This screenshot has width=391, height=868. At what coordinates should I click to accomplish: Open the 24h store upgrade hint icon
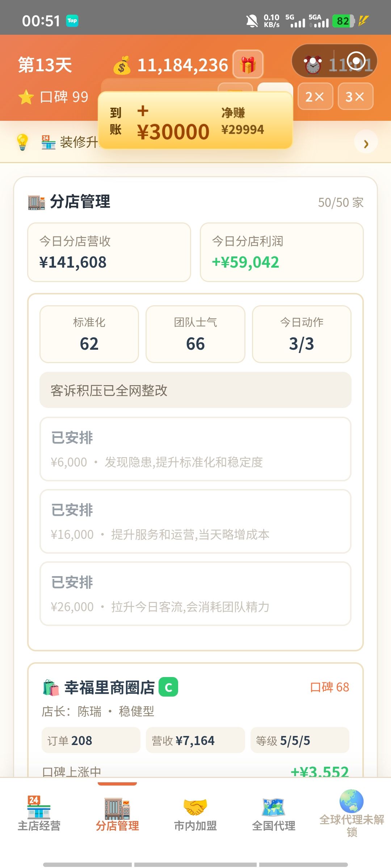48,142
